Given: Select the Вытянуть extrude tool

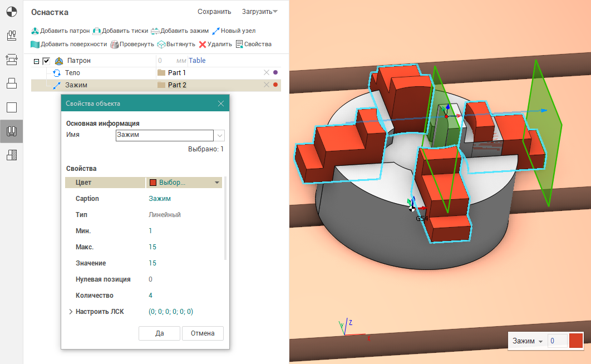Looking at the screenshot, I should (161, 45).
